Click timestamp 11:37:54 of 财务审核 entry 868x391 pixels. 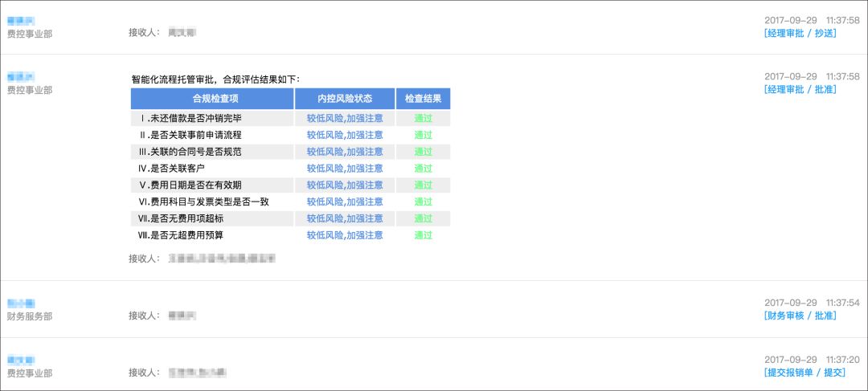point(842,303)
